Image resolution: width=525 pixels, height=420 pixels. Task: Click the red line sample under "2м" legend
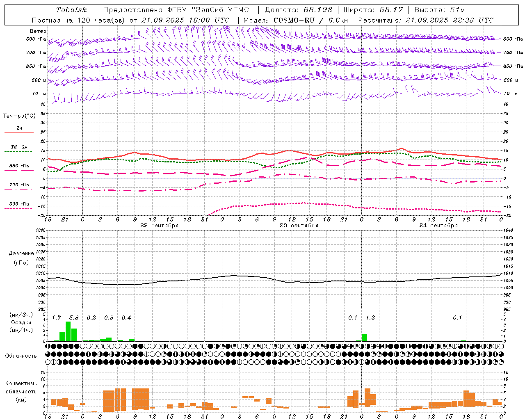point(19,133)
